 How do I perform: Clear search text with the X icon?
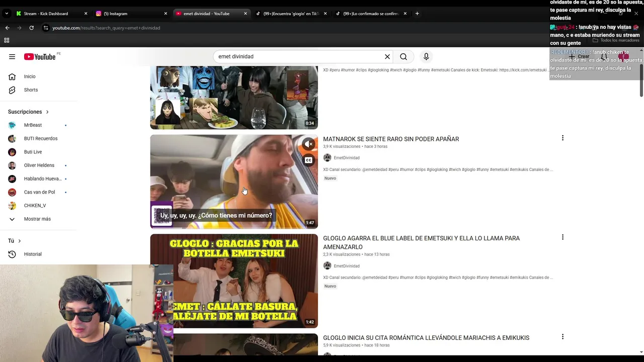387,57
